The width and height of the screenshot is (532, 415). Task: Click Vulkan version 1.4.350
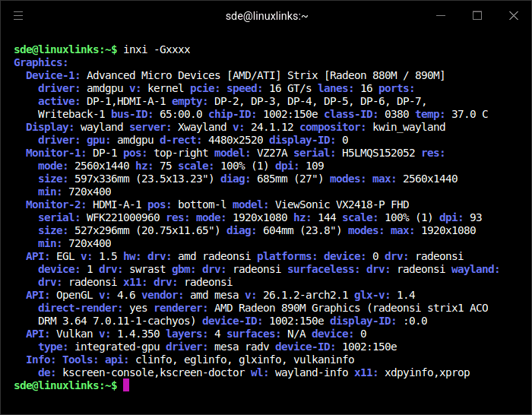point(138,334)
